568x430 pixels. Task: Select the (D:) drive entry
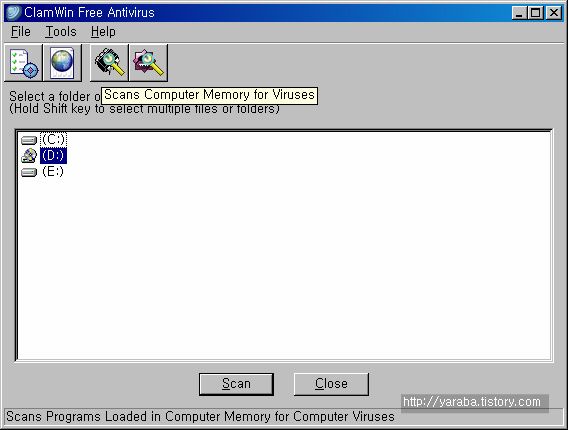tap(53, 155)
